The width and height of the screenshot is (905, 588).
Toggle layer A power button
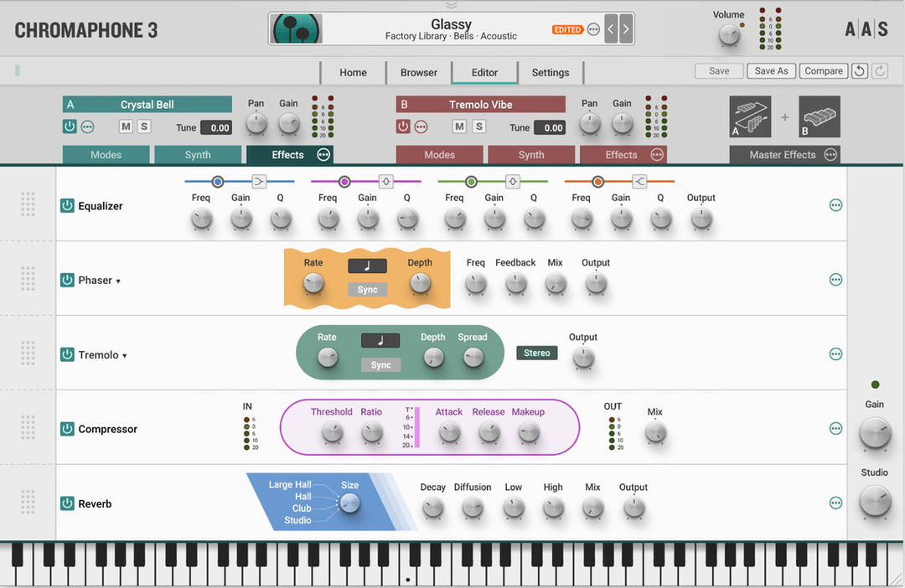(70, 126)
